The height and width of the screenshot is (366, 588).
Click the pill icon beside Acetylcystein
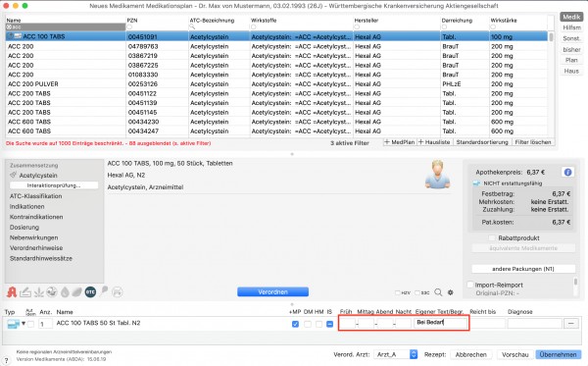pyautogui.click(x=13, y=175)
